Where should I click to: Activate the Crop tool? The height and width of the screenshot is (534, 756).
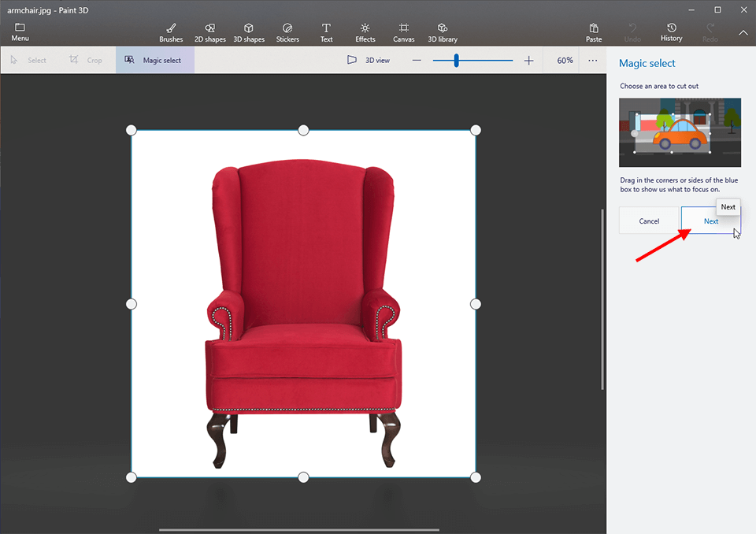87,60
